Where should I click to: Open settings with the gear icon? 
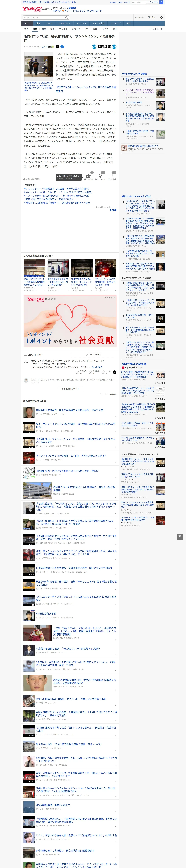coord(161,18)
